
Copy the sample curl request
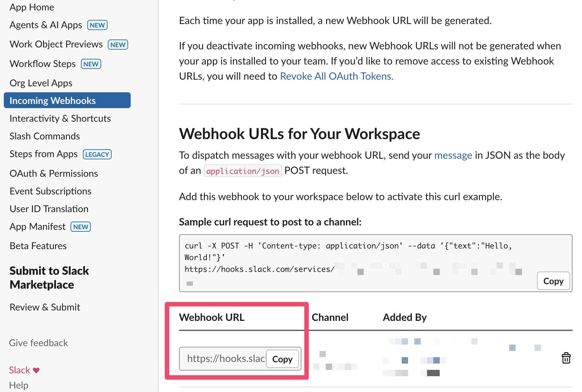[x=553, y=281]
